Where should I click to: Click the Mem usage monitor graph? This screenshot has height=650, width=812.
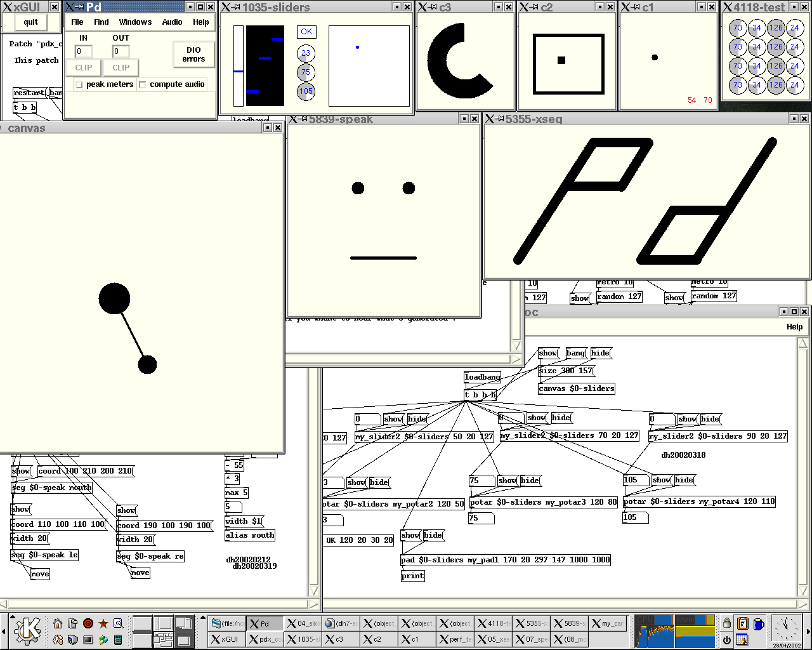click(x=695, y=630)
